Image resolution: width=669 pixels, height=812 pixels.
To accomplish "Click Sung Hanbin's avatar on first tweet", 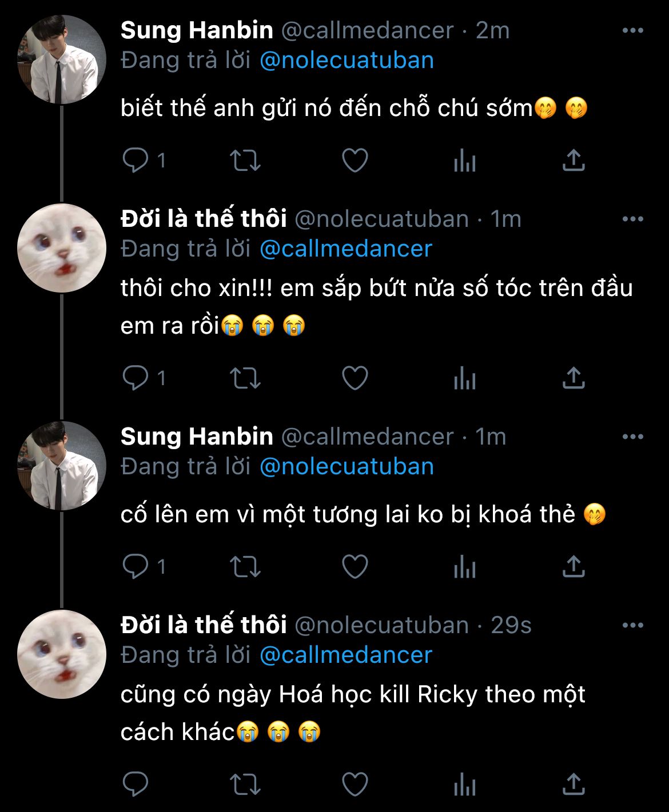I will 62,60.
